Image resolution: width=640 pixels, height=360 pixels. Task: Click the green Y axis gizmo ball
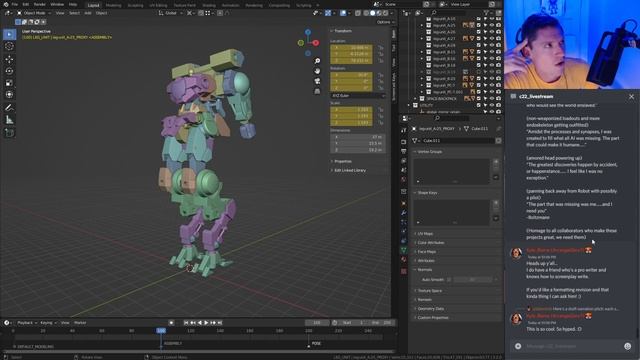tap(301, 42)
